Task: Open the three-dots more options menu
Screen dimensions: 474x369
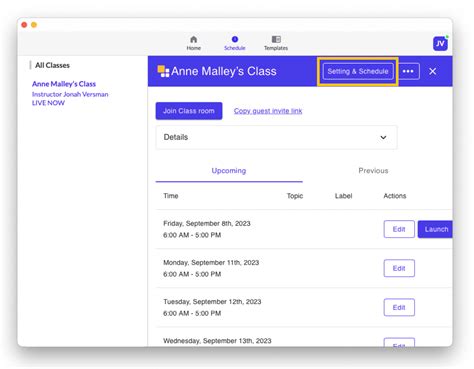Action: pyautogui.click(x=408, y=71)
